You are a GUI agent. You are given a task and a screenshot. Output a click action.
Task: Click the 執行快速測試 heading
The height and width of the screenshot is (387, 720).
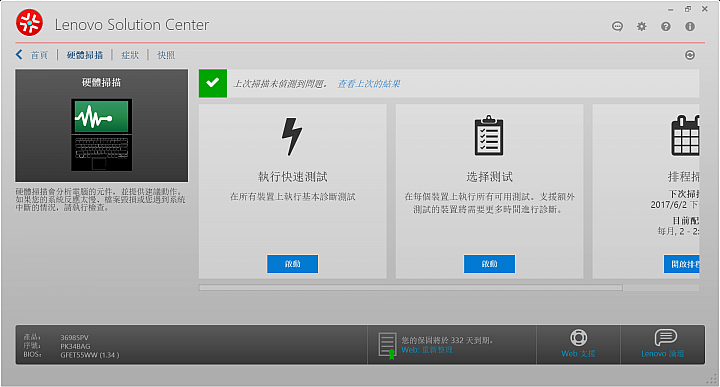tap(292, 177)
